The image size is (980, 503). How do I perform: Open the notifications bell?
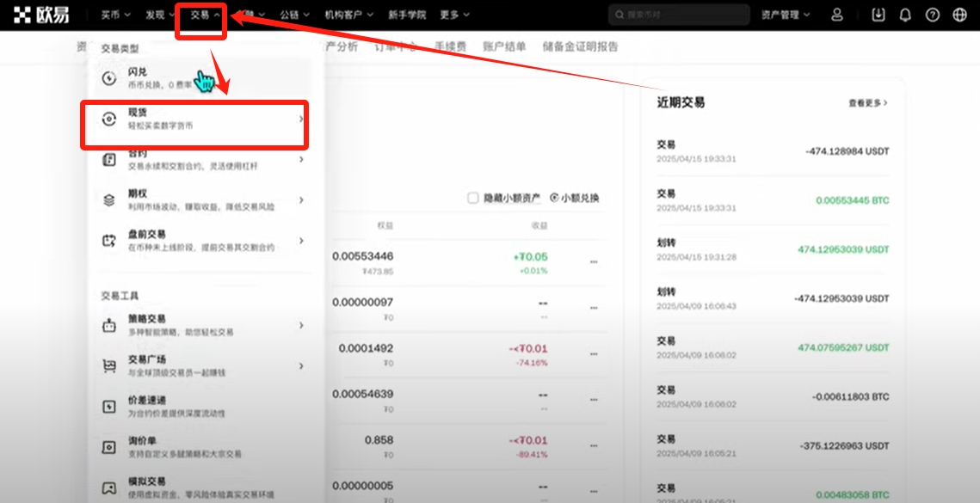click(904, 15)
